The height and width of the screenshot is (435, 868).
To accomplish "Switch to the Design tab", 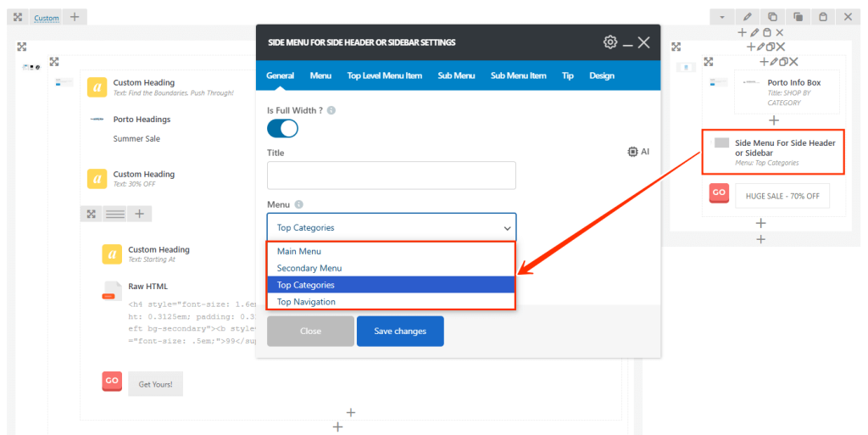I will [601, 75].
